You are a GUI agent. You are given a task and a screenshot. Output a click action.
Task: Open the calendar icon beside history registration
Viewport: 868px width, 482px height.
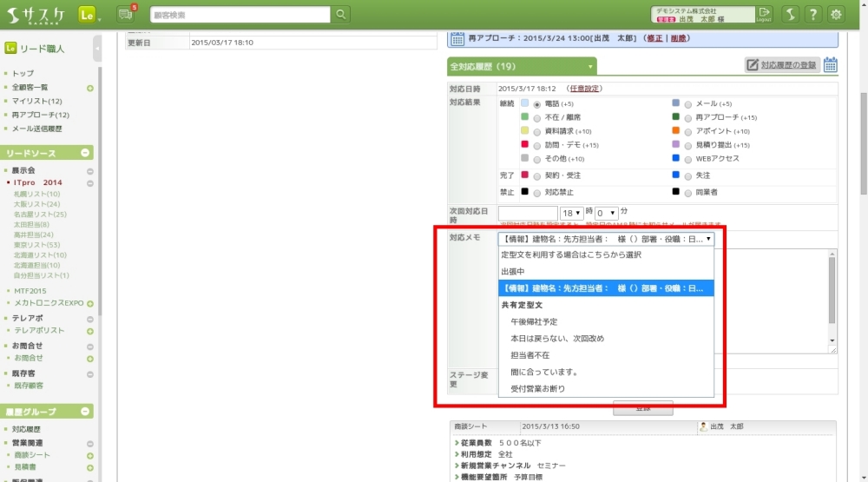point(830,65)
